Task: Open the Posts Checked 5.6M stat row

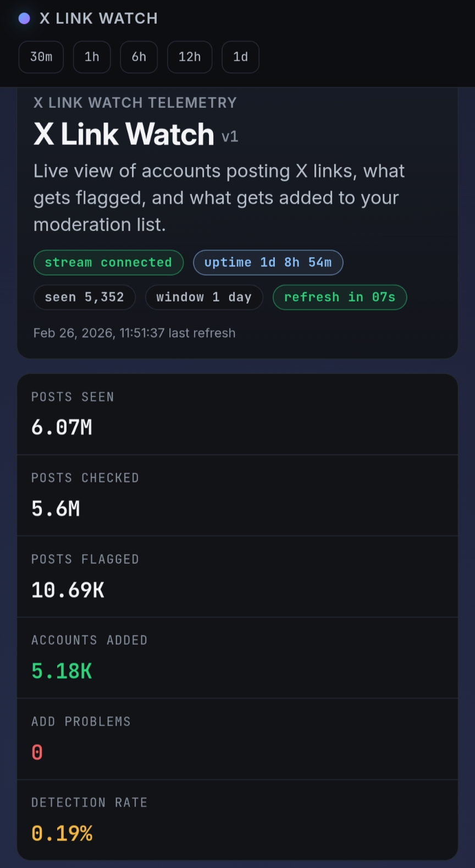Action: 237,496
